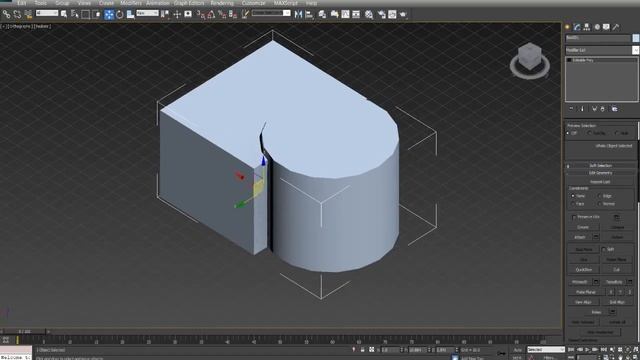This screenshot has height=360, width=640.
Task: Open Select by Name dialog icon
Action: 75,14
